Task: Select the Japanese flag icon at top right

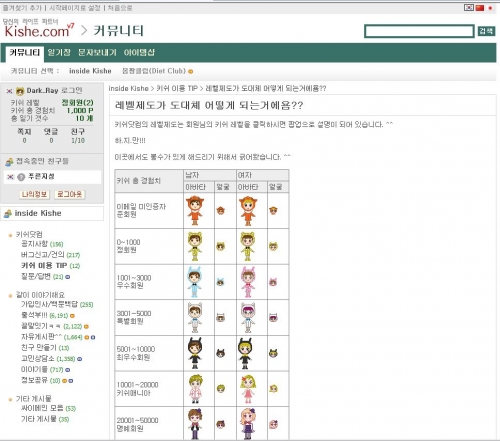Action: pyautogui.click(x=490, y=8)
